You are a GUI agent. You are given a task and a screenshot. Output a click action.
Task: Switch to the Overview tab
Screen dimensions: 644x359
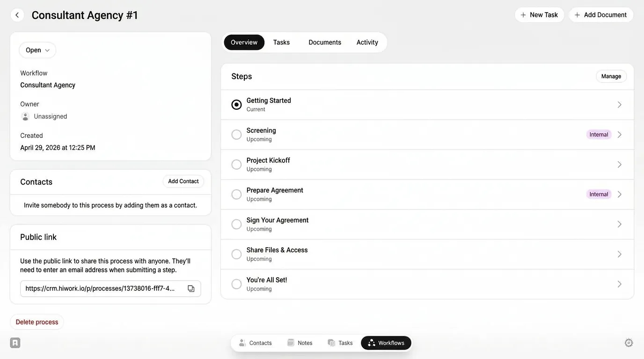[244, 42]
